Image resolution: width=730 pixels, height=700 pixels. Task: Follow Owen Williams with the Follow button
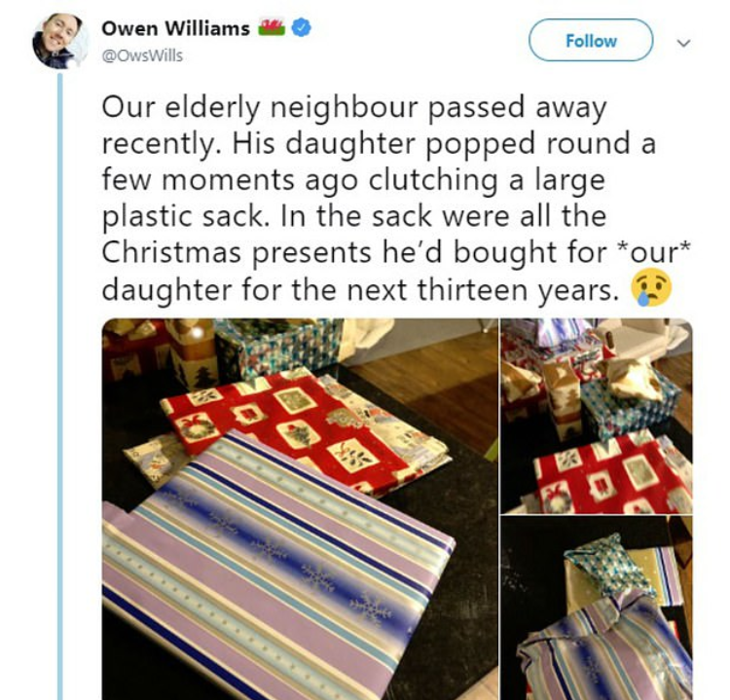pos(591,41)
